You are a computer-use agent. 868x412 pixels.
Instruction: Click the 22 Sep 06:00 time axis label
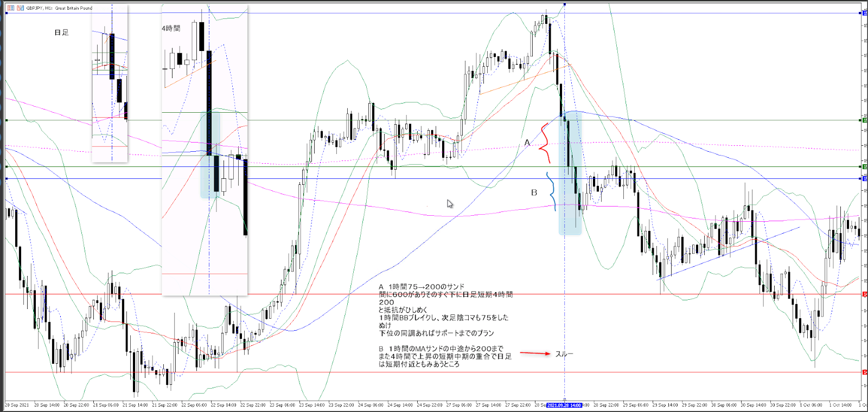194,405
